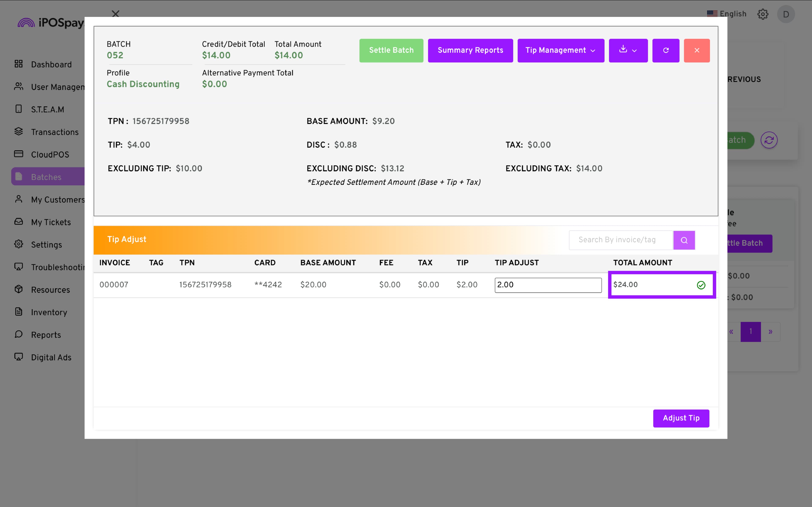Focus the Search By invoice/tag field
The image size is (812, 507).
tap(620, 240)
